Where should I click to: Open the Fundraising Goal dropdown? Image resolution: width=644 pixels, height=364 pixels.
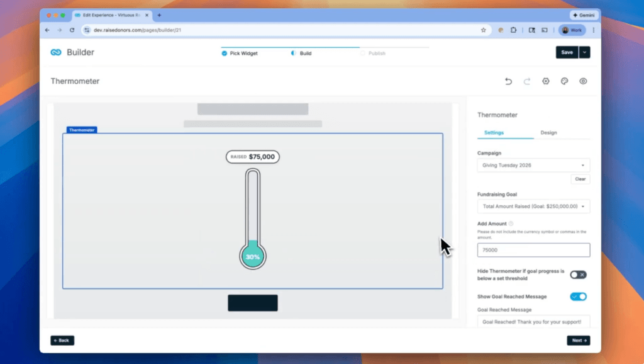533,207
